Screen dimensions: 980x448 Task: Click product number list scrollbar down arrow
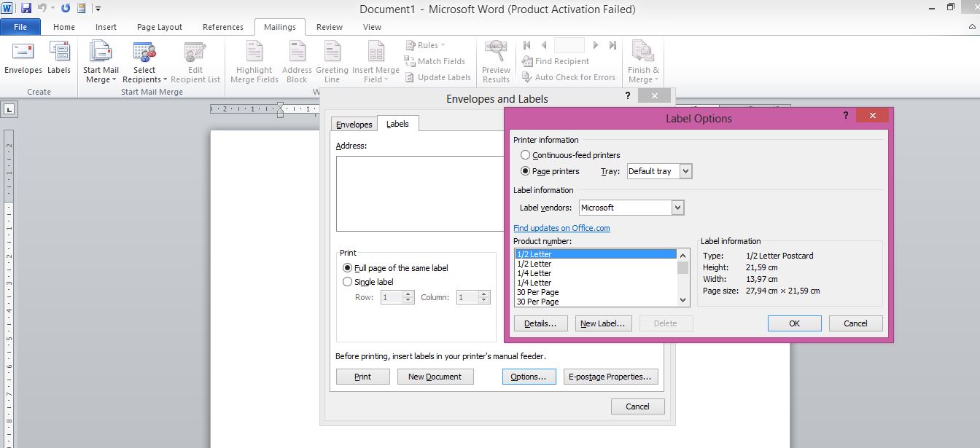tap(683, 300)
